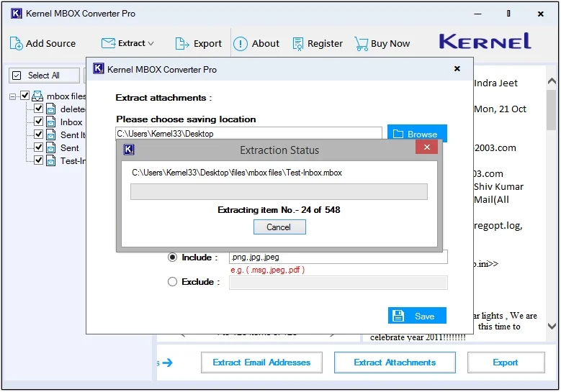The width and height of the screenshot is (561, 392).
Task: Click the Add Source toolbar icon
Action: (x=16, y=44)
